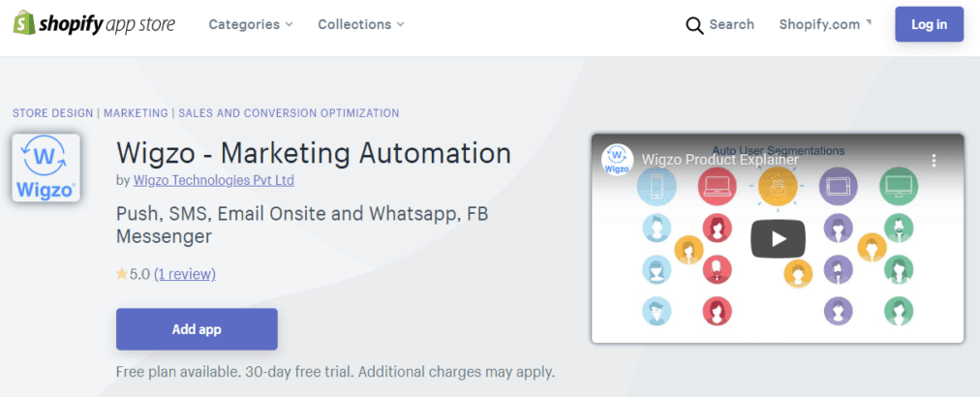Click the Log in button

[929, 24]
